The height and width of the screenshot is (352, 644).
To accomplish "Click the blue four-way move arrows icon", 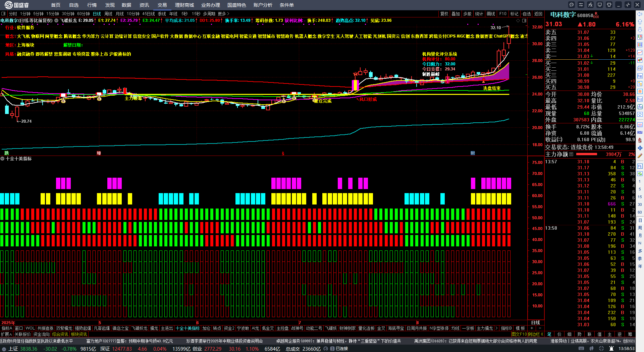I will pyautogui.click(x=640, y=148).
